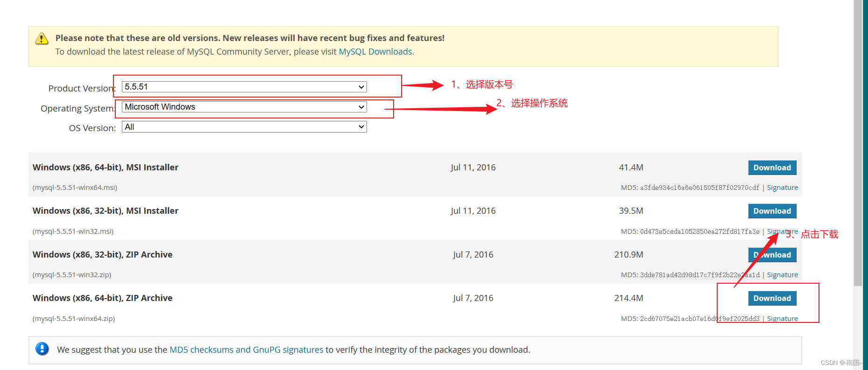Download the 64-bit ZIP Archive
Screen dimensions: 868x370
[x=772, y=298]
